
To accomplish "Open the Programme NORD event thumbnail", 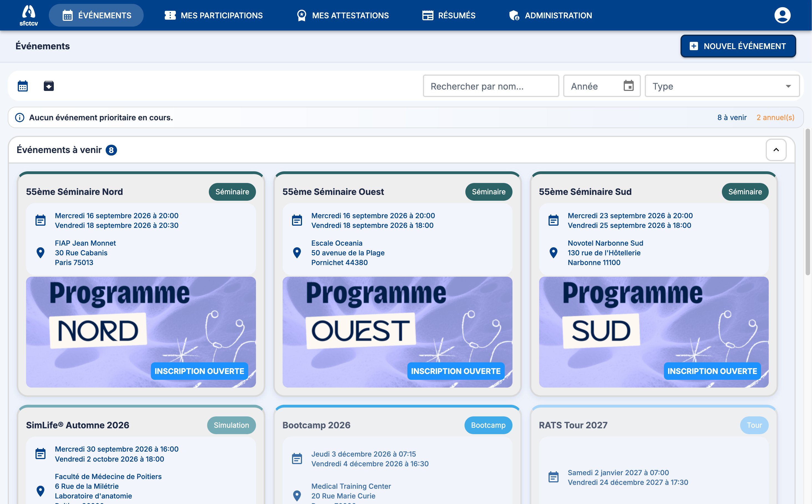I will [x=141, y=332].
